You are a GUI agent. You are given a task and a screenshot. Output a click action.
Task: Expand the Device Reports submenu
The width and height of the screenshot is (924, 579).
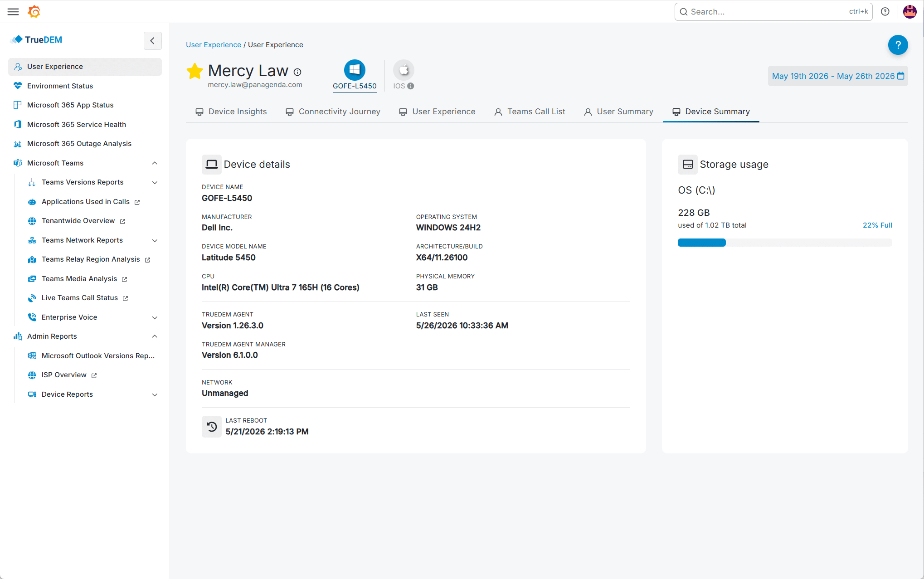(x=155, y=394)
